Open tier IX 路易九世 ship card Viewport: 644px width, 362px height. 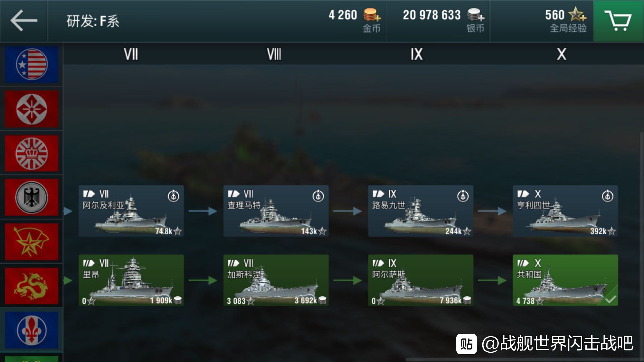point(421,211)
